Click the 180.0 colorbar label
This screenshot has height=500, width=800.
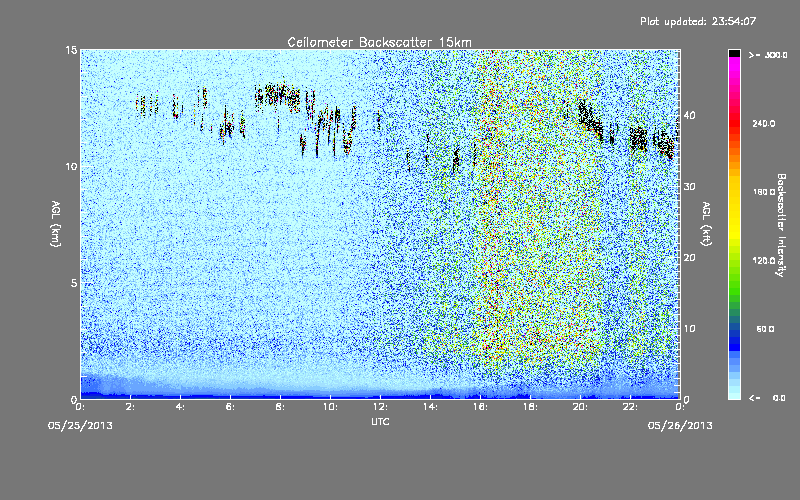pos(764,192)
